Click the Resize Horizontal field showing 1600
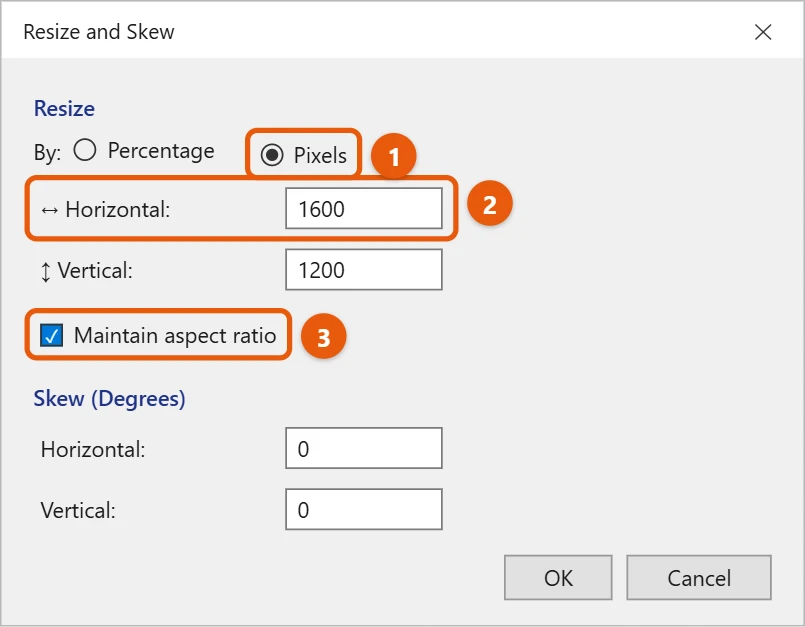805x627 pixels. pyautogui.click(x=363, y=208)
